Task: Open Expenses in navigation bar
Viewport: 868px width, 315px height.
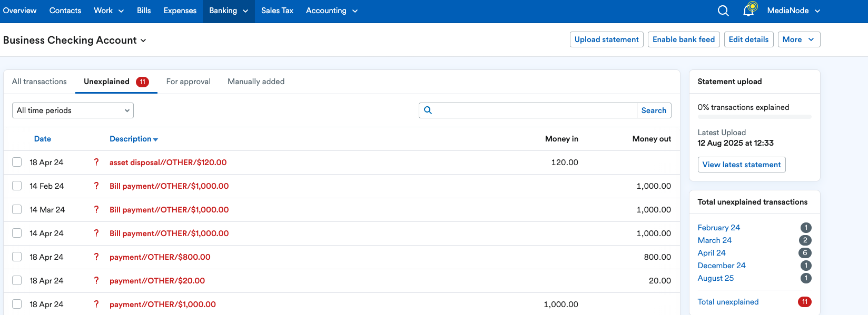Action: 180,11
